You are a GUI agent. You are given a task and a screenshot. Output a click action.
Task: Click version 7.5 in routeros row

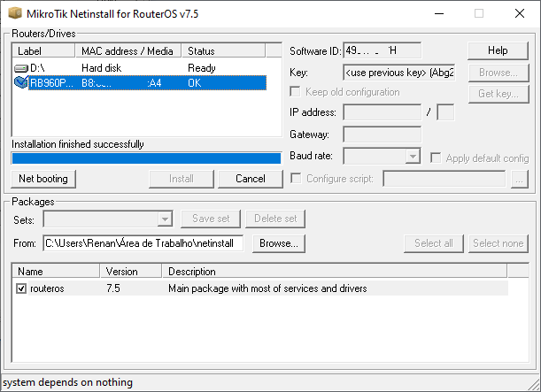(113, 288)
